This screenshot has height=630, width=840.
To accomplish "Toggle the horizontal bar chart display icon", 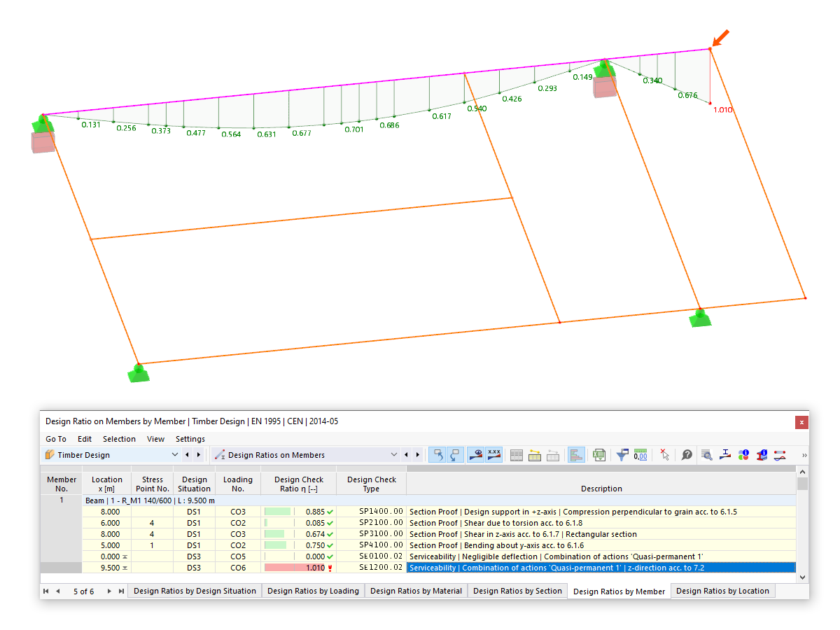I will pyautogui.click(x=576, y=455).
